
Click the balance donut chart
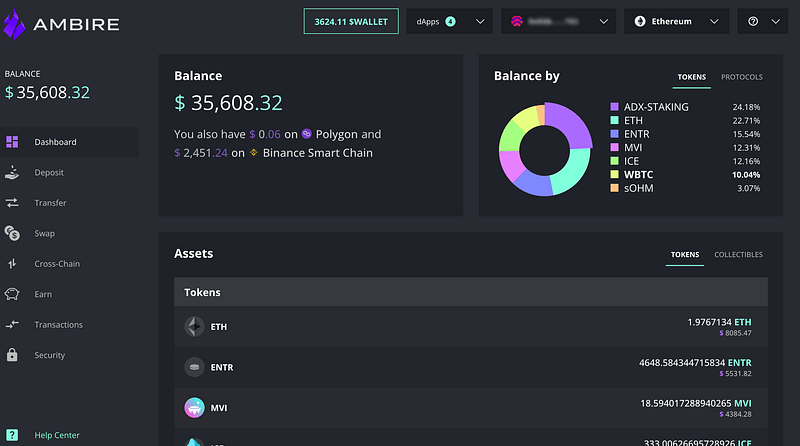(545, 149)
